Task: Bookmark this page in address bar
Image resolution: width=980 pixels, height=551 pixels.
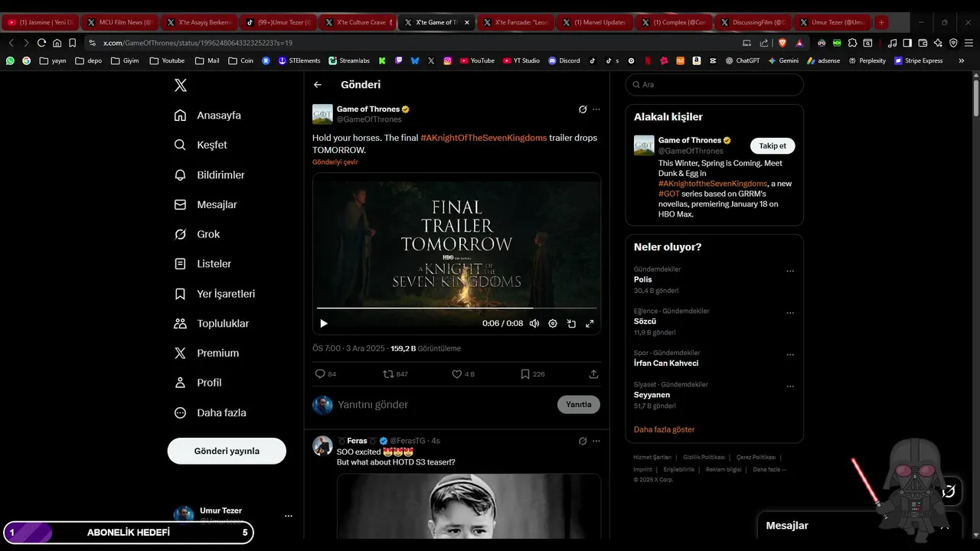Action: pyautogui.click(x=72, y=43)
